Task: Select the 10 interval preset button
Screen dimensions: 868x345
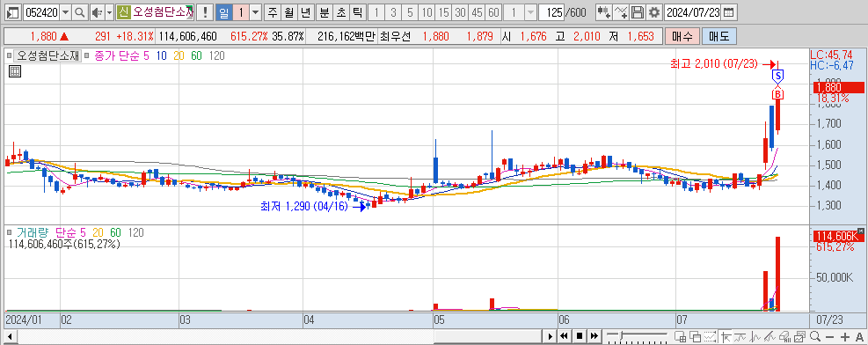Action: (427, 12)
